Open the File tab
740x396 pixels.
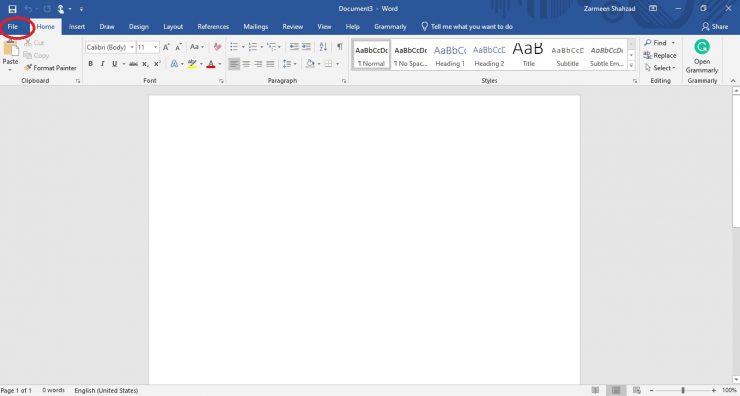coord(13,26)
